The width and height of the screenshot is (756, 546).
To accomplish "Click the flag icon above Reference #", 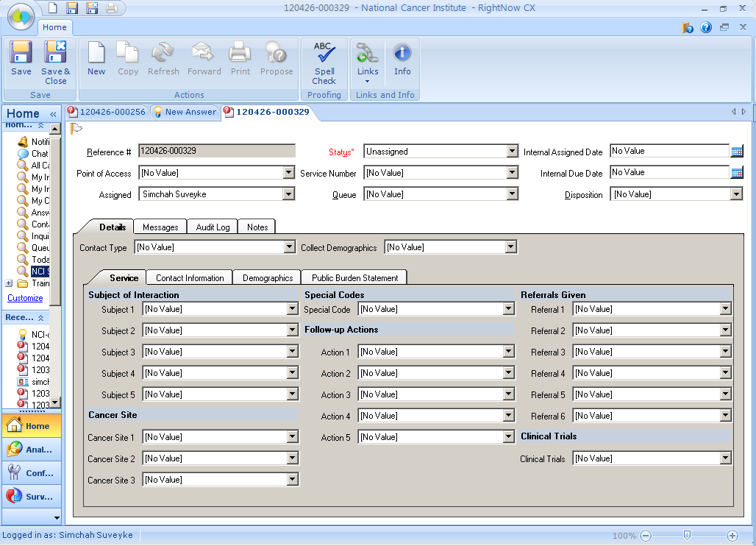I will click(x=76, y=129).
